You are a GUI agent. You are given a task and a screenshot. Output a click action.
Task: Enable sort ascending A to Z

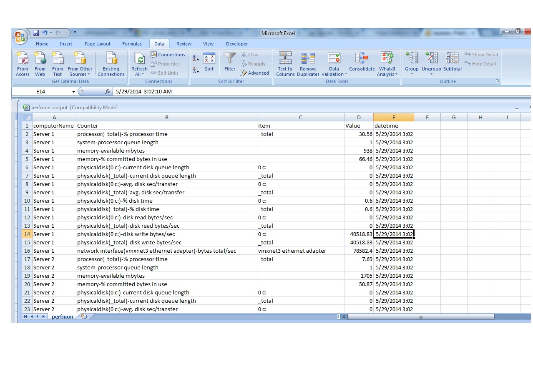[x=195, y=57]
